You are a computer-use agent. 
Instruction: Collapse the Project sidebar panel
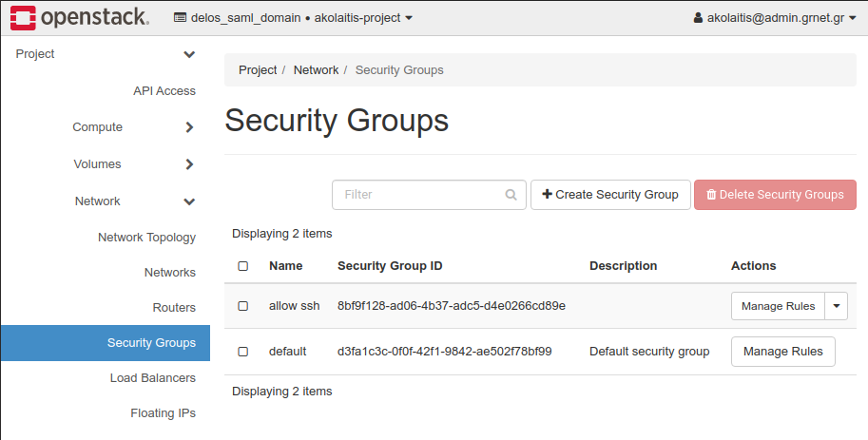click(189, 55)
